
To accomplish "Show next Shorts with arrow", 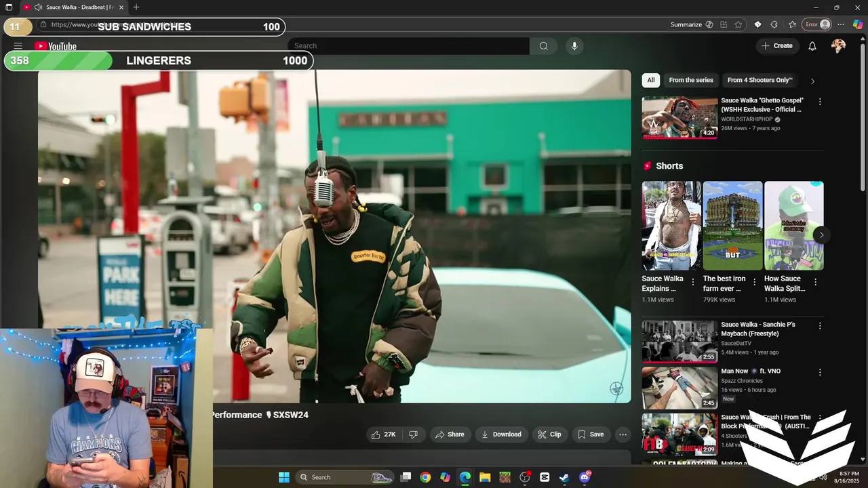I will [821, 235].
